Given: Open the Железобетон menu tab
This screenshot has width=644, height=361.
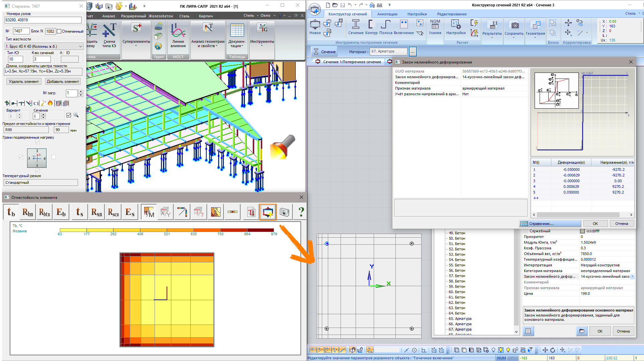Looking at the screenshot, I should coord(161,16).
